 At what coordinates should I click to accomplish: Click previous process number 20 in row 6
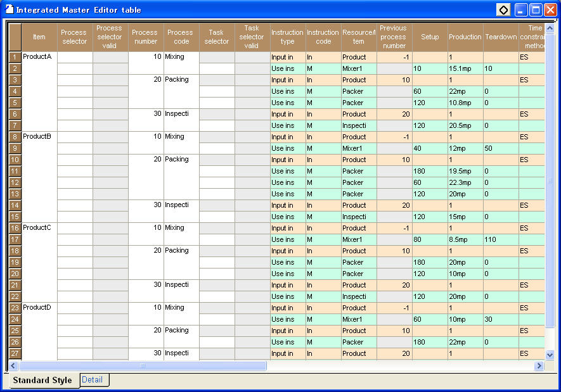click(x=394, y=115)
